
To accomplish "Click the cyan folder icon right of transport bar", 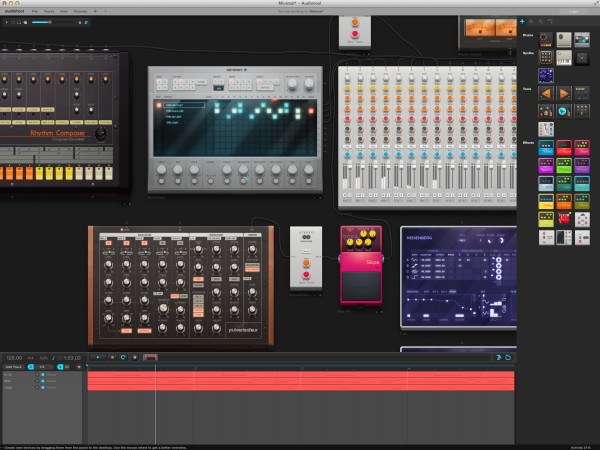I will pyautogui.click(x=508, y=357).
